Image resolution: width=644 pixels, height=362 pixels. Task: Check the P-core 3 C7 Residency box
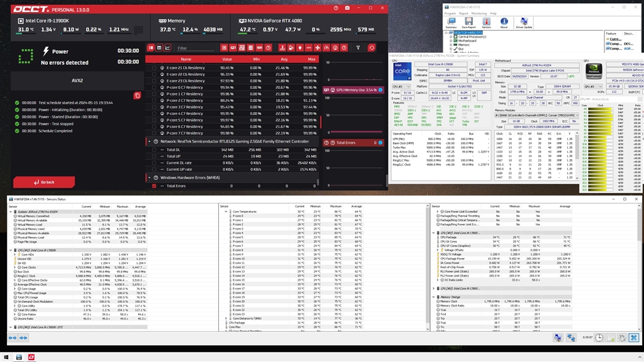(155, 107)
